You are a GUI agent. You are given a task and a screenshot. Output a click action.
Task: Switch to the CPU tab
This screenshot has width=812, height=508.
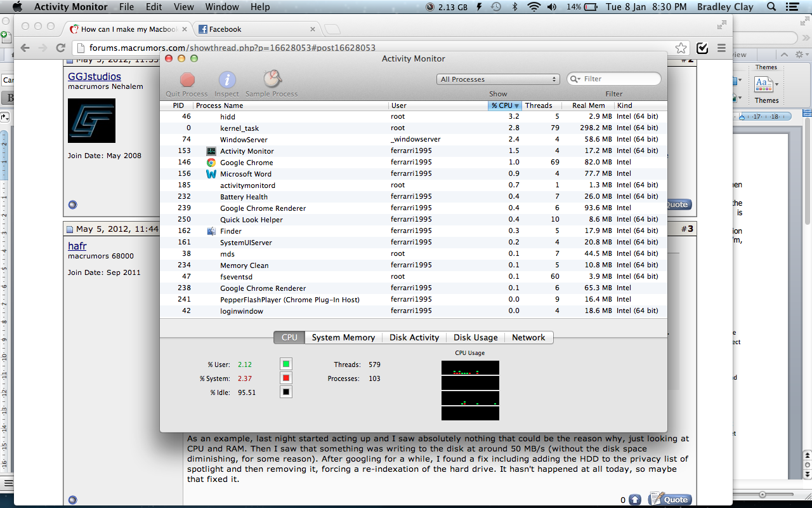(x=289, y=337)
